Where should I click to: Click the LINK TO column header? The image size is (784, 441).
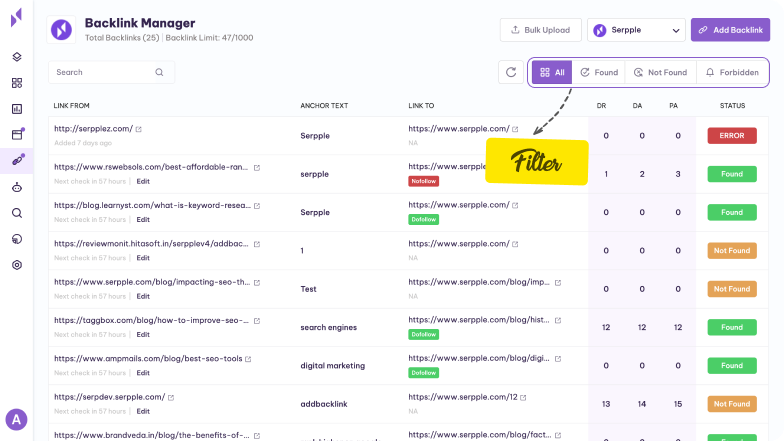click(x=421, y=106)
